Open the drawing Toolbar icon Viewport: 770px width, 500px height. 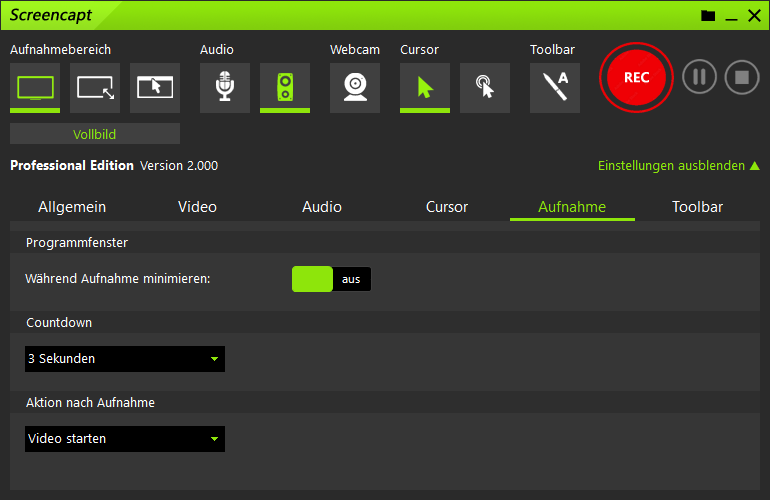555,87
